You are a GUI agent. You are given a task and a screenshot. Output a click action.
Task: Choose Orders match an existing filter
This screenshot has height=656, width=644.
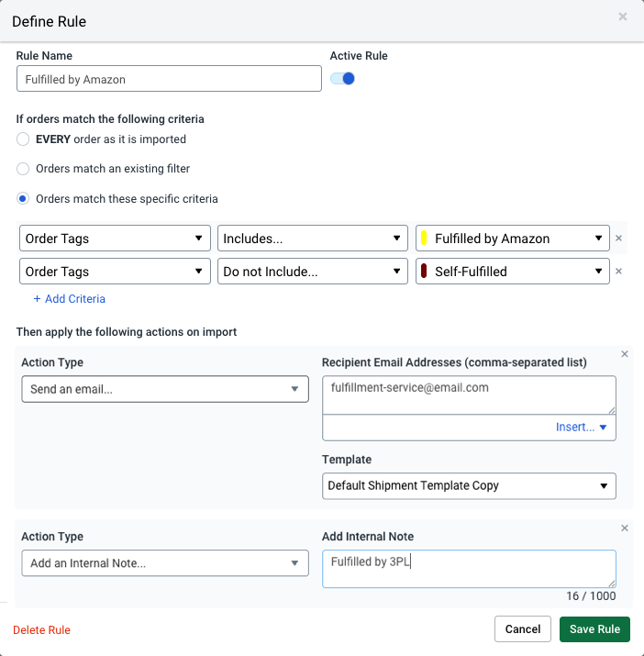[23, 169]
